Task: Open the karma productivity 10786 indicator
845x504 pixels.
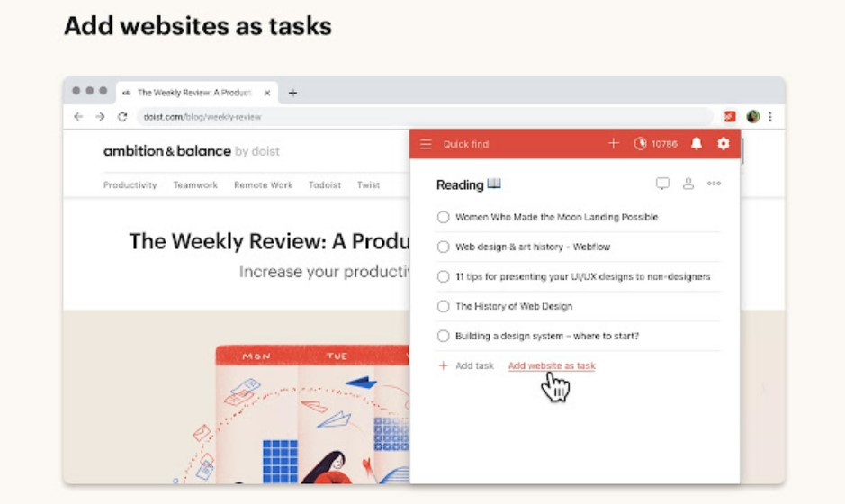Action: 656,144
